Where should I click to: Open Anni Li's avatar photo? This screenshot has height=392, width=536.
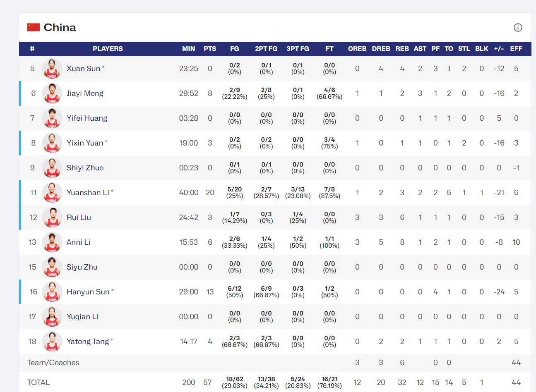click(x=52, y=242)
